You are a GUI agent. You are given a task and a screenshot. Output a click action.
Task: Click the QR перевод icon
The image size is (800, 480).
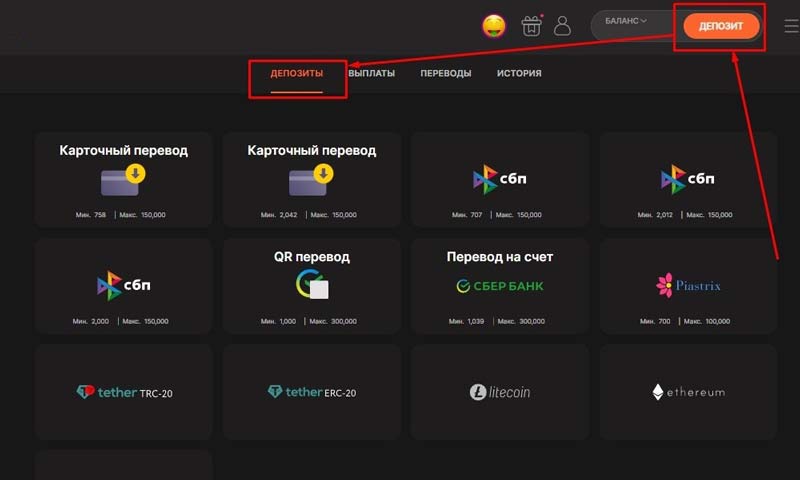coord(312,284)
